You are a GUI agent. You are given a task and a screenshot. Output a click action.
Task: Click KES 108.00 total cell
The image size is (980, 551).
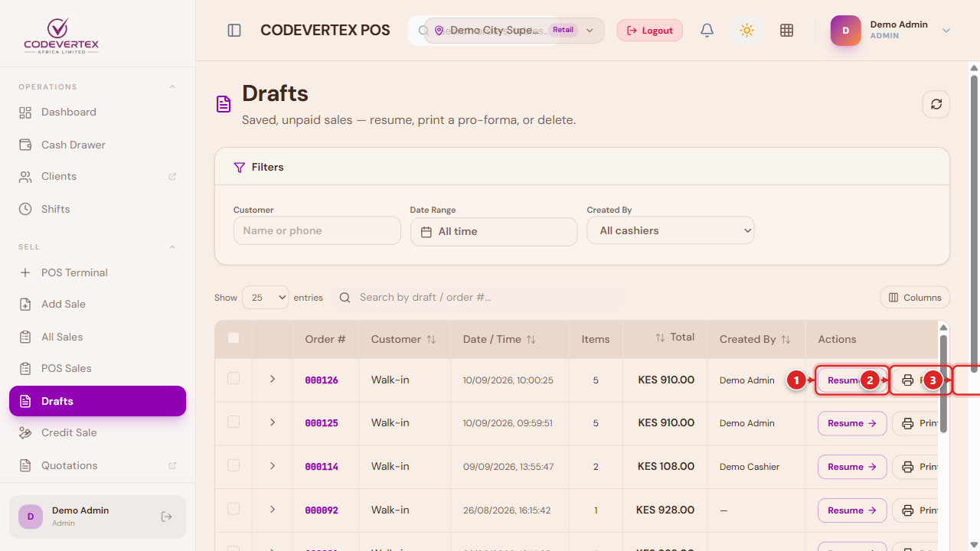666,466
